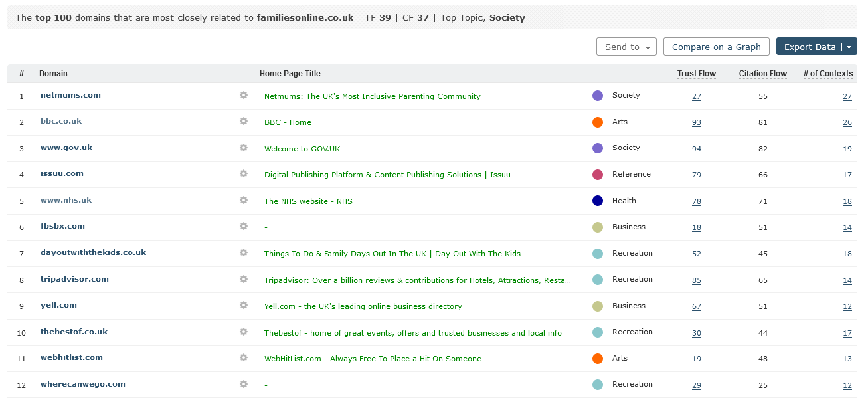
Task: Click Health topic label for www.nhs.uk
Action: (624, 201)
